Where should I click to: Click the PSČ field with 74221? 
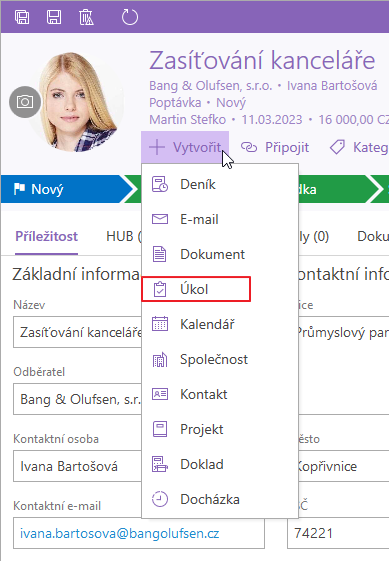[x=338, y=533]
